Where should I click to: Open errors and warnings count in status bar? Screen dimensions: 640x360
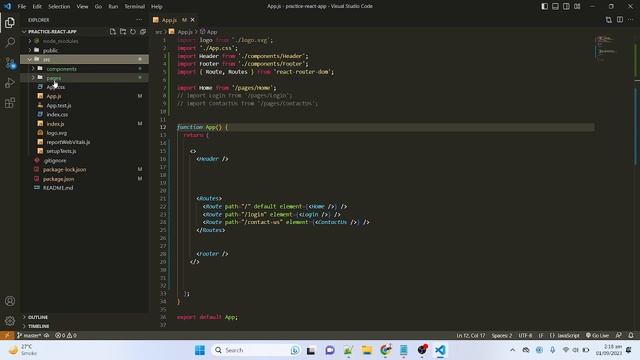tap(66, 335)
